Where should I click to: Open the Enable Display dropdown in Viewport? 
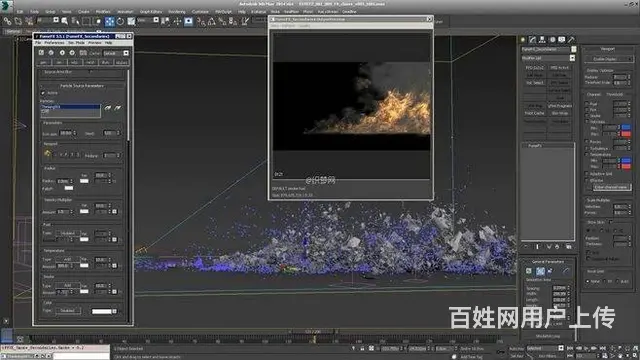[x=608, y=59]
